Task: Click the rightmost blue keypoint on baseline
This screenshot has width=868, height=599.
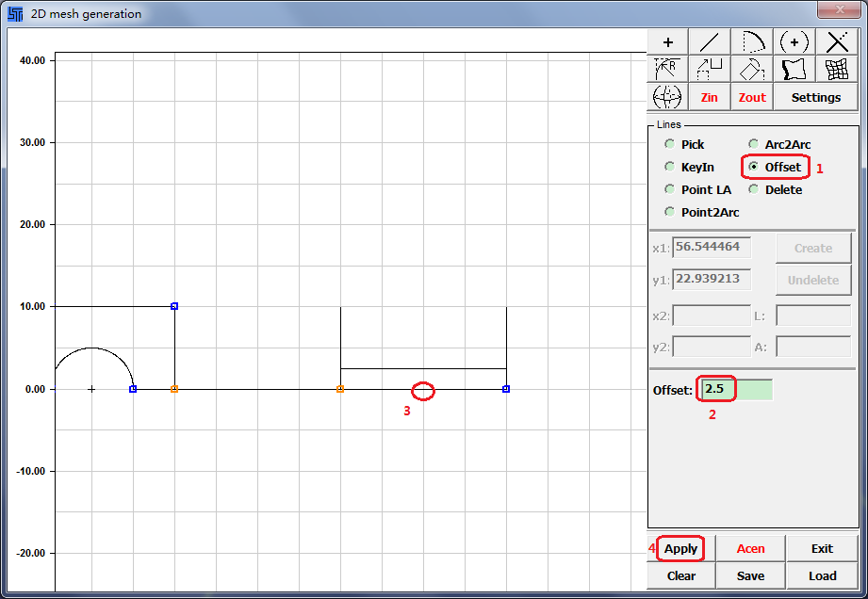Action: point(506,389)
